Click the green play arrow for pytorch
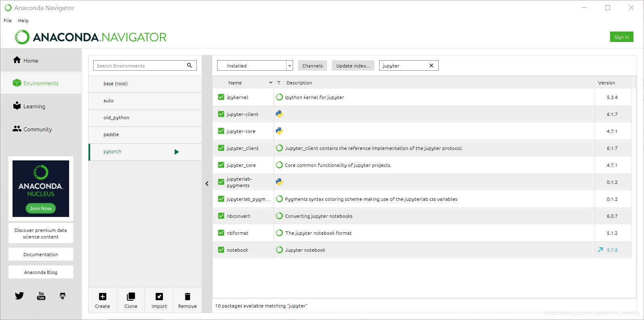Image resolution: width=644 pixels, height=320 pixels. [x=177, y=152]
